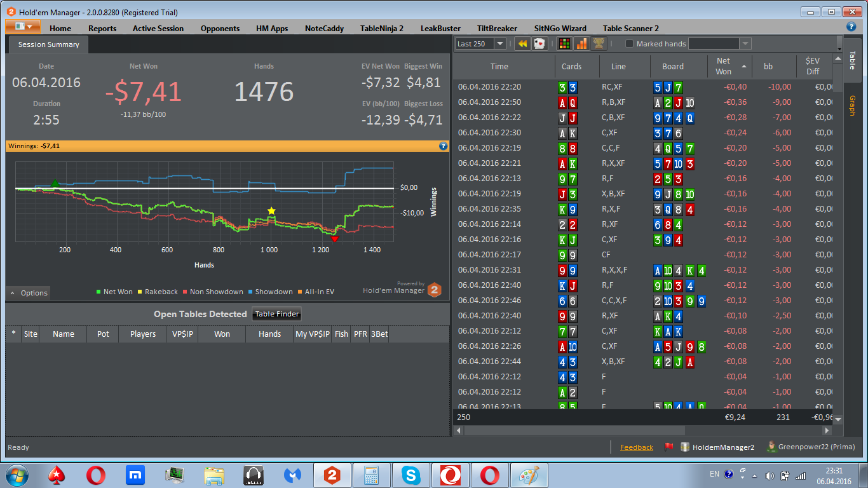The height and width of the screenshot is (488, 868).
Task: Expand the graph Options panel
Action: [29, 293]
